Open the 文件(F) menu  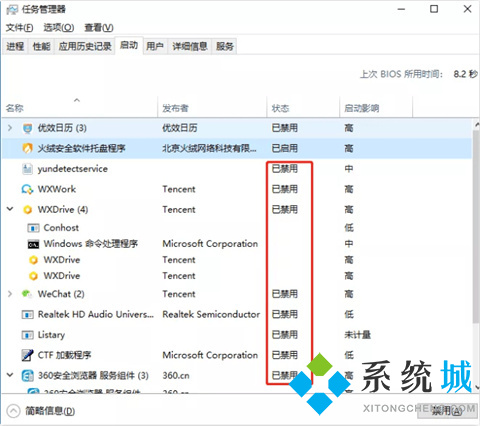click(19, 27)
